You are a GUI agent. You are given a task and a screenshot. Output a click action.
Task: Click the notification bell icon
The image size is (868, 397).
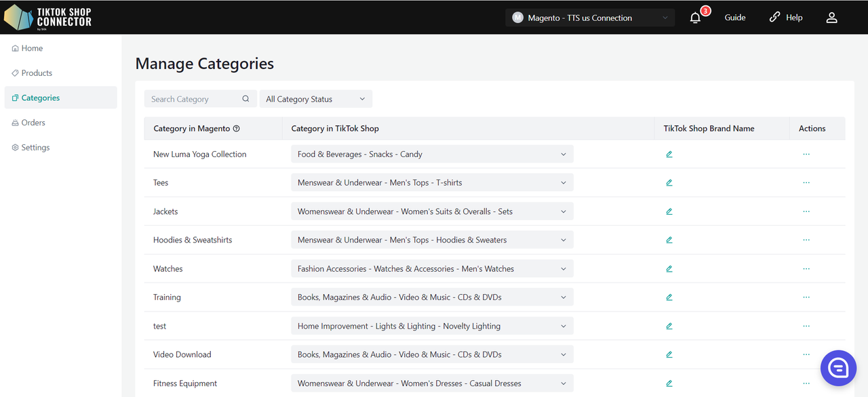click(x=695, y=18)
